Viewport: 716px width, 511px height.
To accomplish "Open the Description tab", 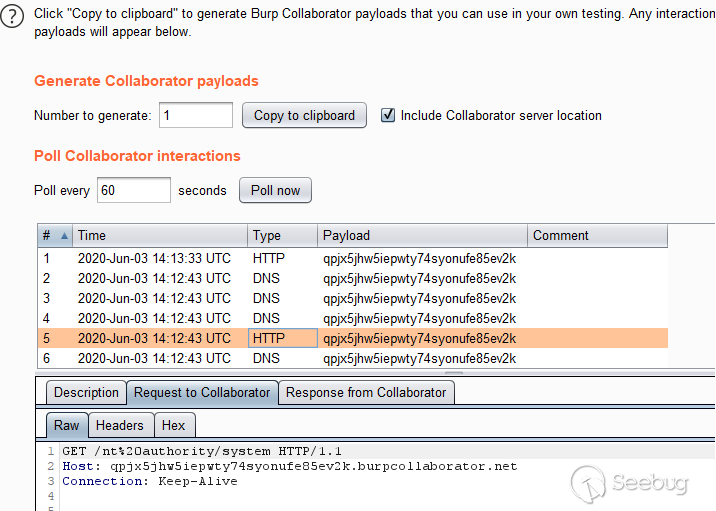I will (x=86, y=393).
